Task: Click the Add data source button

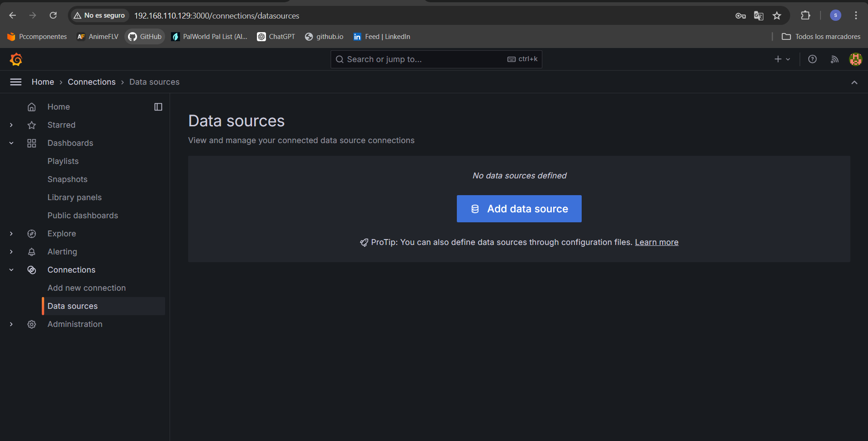Action: 519,209
